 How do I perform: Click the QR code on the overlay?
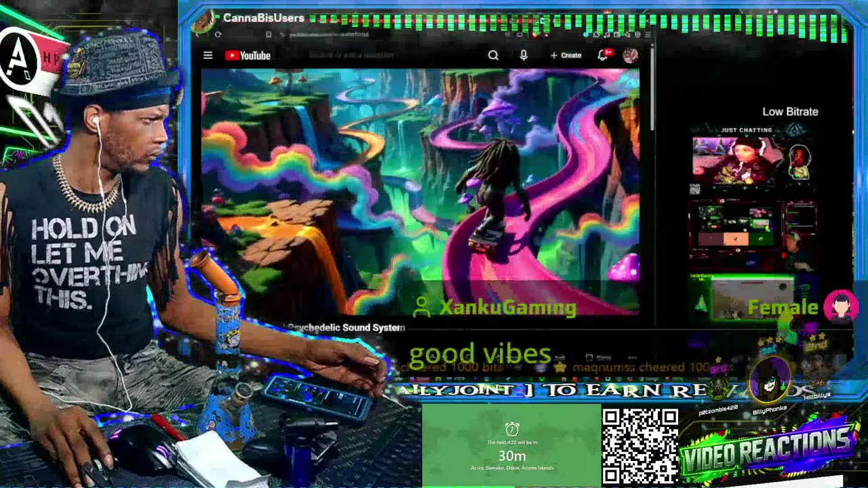(640, 447)
